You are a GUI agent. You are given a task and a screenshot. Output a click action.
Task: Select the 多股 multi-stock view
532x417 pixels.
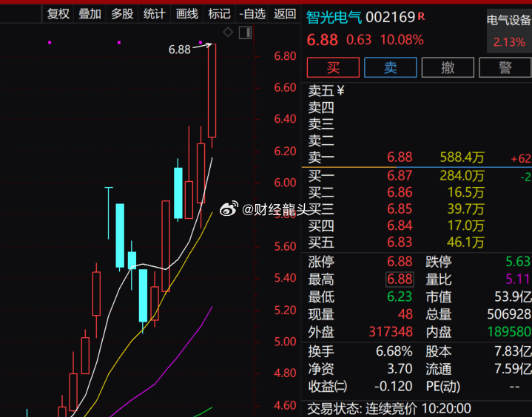[122, 14]
